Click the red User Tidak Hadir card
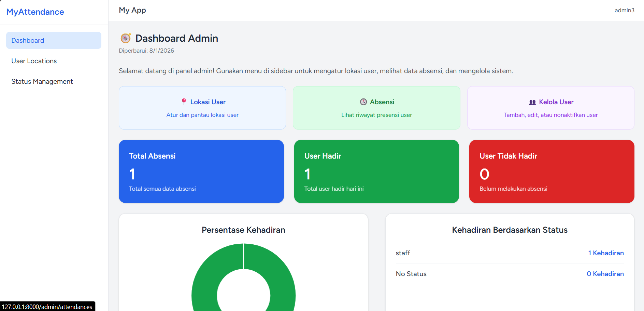This screenshot has height=311, width=644. pos(552,171)
